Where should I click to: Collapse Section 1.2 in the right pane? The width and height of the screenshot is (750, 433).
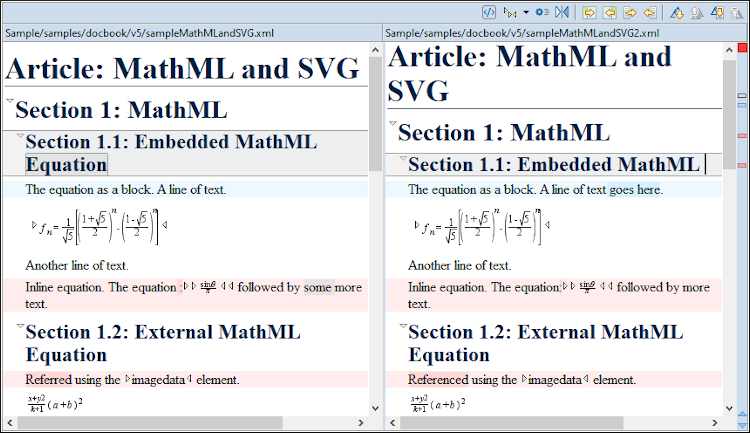point(401,327)
